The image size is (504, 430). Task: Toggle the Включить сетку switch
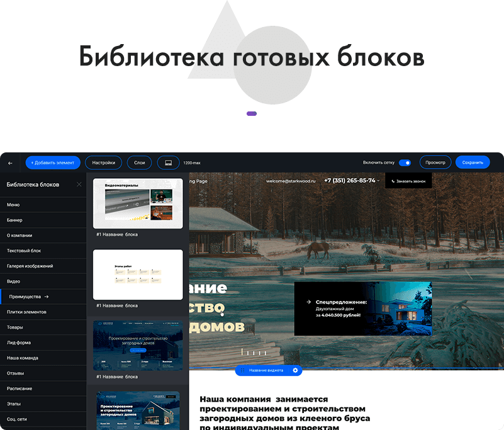pos(405,162)
